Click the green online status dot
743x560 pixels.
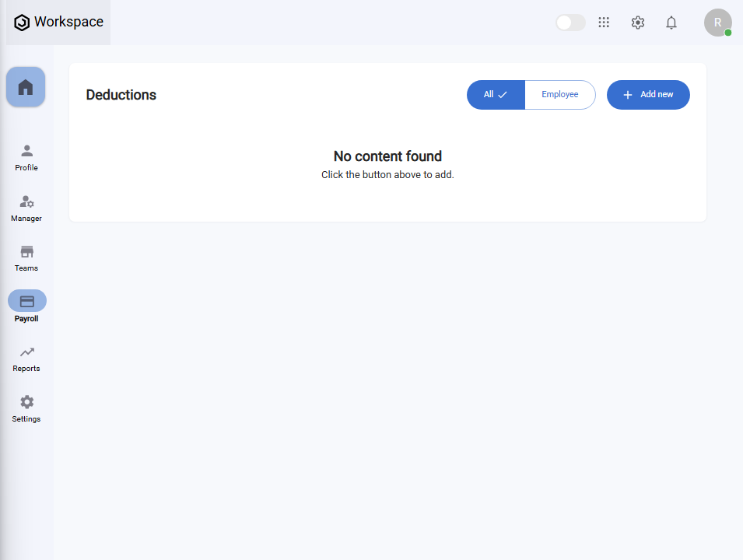pyautogui.click(x=728, y=33)
